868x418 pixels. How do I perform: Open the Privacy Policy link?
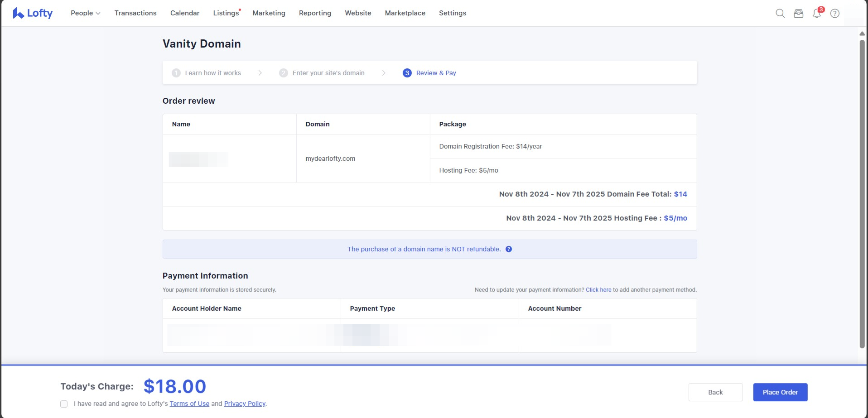click(x=245, y=404)
